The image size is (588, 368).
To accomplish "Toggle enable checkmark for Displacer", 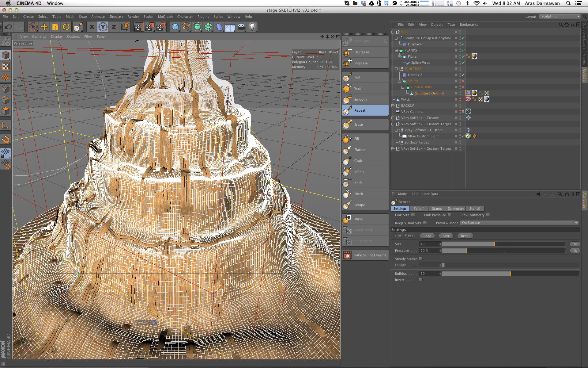I will [463, 44].
